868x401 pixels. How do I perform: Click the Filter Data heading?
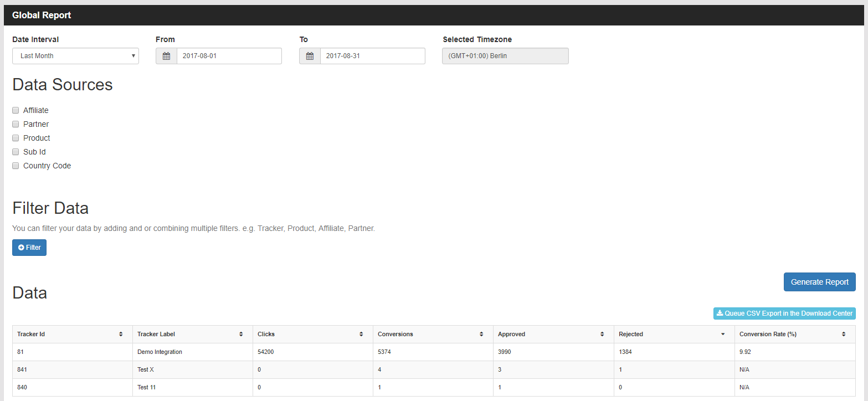pos(50,208)
